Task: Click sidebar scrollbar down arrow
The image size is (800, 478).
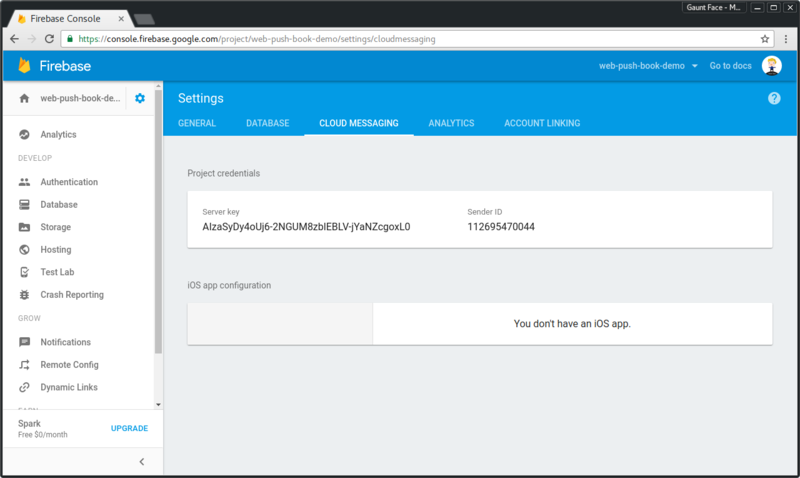Action: [x=158, y=405]
